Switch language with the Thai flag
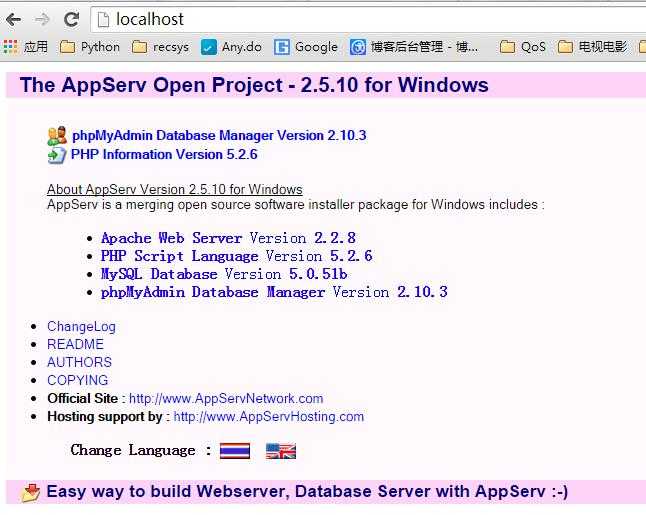Viewport: 646px width, 515px height. 235,451
